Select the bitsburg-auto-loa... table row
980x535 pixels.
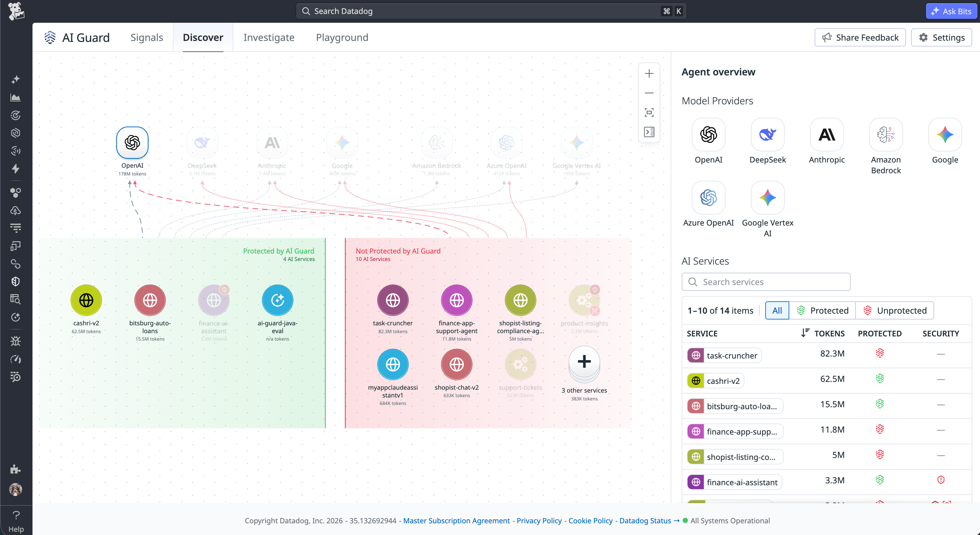(827, 406)
